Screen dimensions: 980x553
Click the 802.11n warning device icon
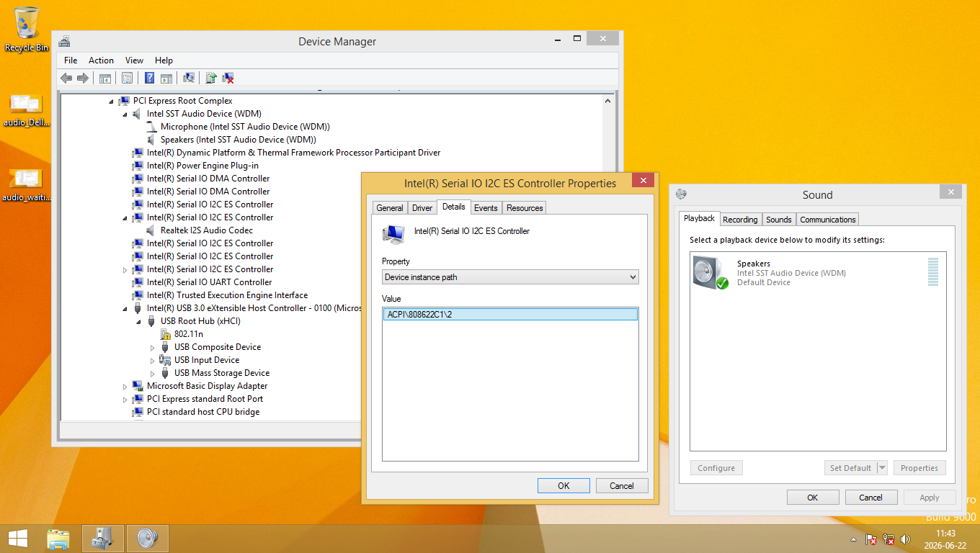pos(165,334)
